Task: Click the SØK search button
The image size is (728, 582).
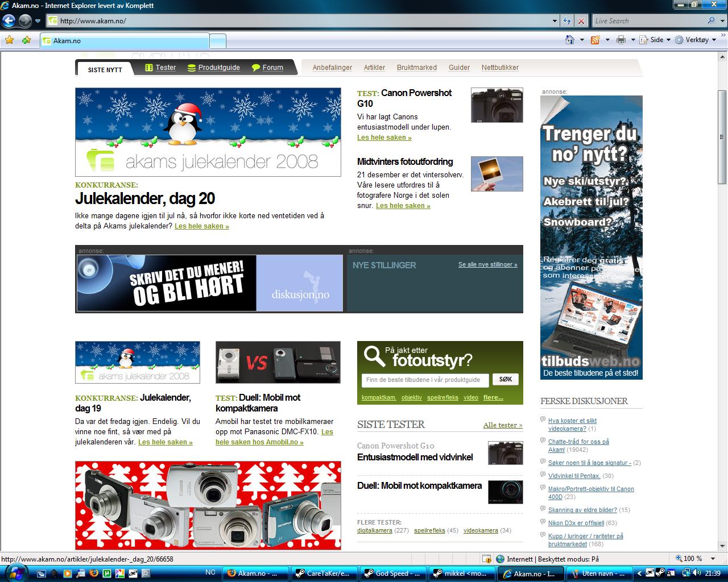Action: [x=506, y=379]
